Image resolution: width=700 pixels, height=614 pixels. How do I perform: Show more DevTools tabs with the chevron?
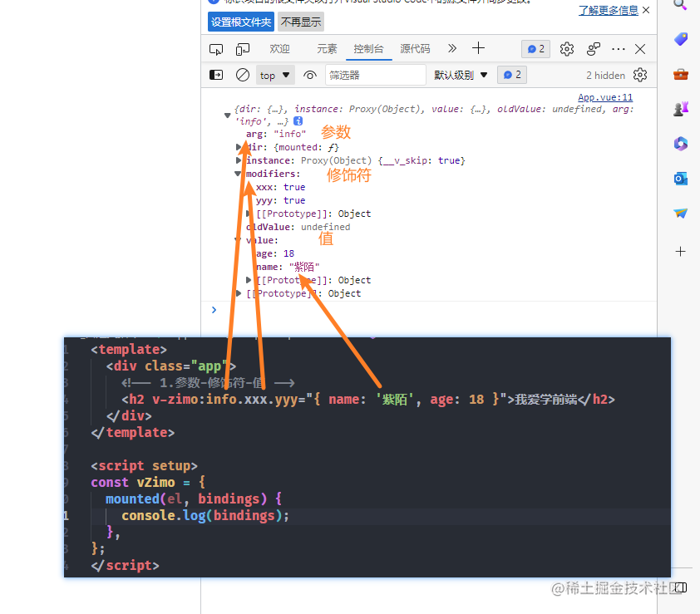pos(452,48)
